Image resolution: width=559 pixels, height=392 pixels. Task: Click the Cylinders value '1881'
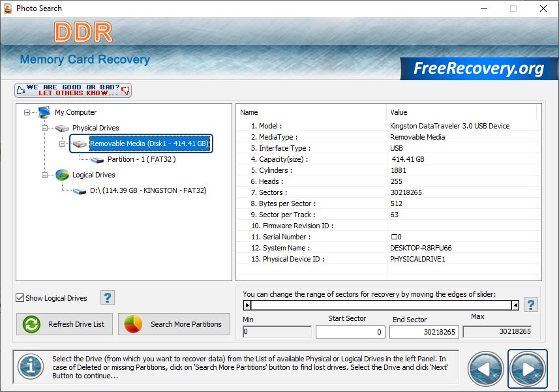coord(399,170)
